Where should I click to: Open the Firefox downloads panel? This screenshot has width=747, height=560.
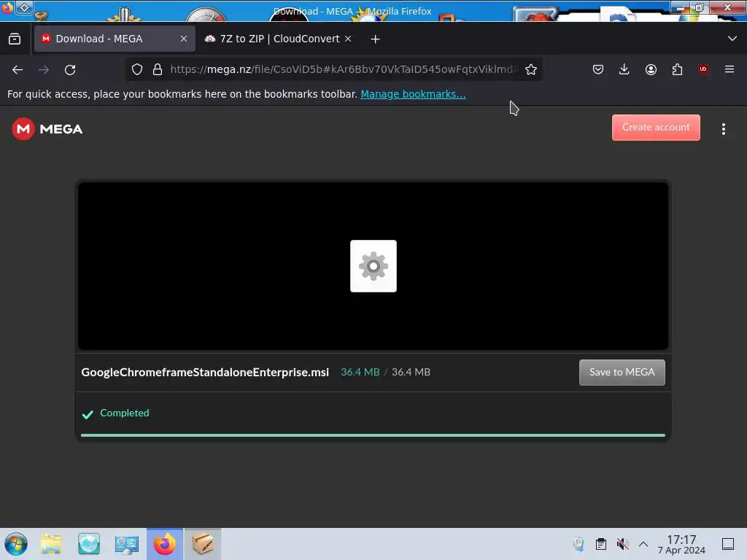coord(624,69)
